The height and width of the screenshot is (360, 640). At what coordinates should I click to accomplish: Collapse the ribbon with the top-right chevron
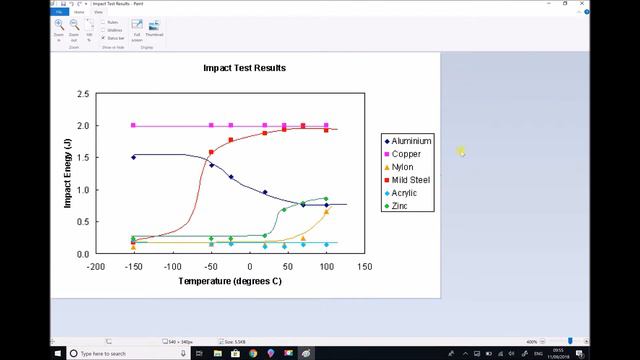579,12
